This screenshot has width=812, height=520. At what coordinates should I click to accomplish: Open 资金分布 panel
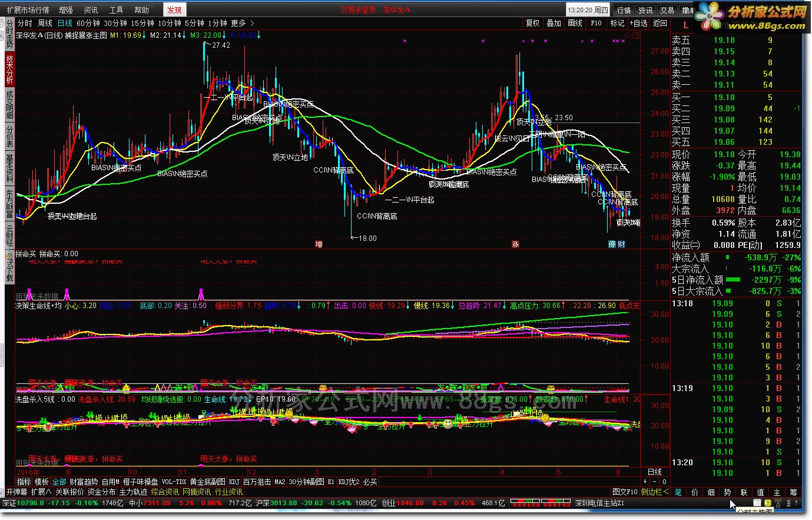tap(101, 492)
